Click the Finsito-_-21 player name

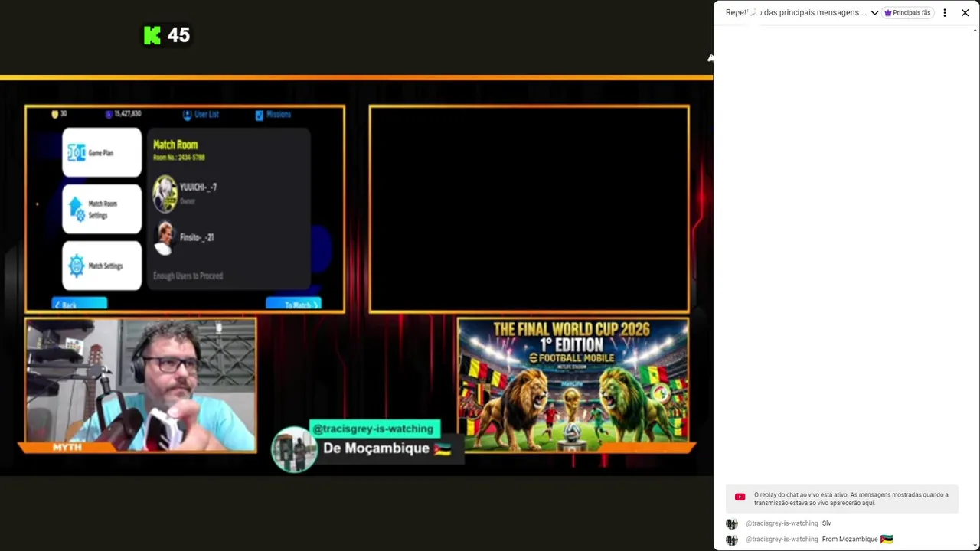(197, 237)
